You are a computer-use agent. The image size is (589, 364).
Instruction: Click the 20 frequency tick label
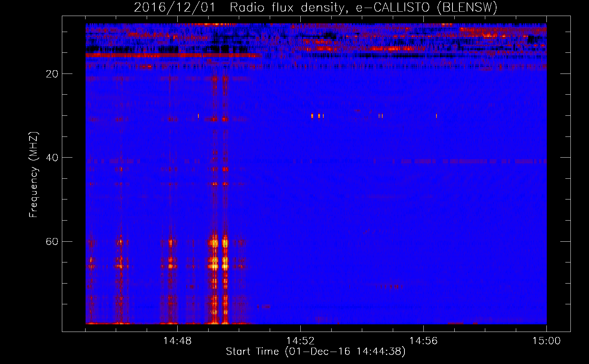[x=52, y=74]
